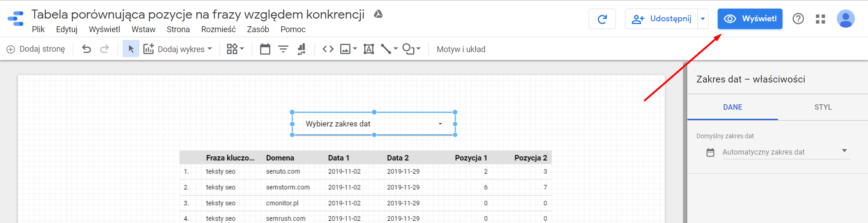
Task: Open the Google apps grid
Action: 820,19
